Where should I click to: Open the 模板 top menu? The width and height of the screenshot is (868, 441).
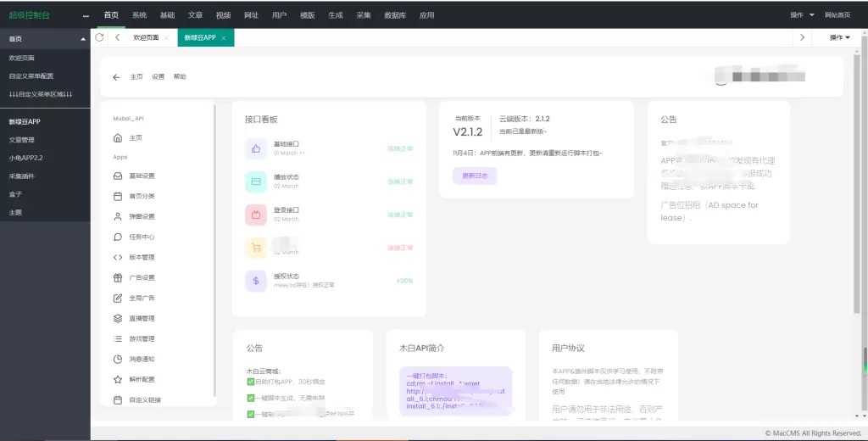(308, 15)
